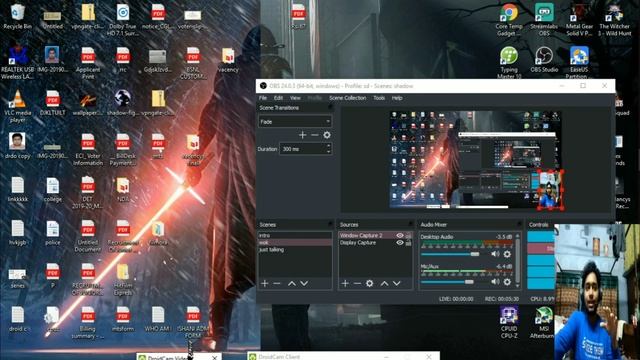
Task: Move the source up in Sources panel
Action: click(384, 283)
